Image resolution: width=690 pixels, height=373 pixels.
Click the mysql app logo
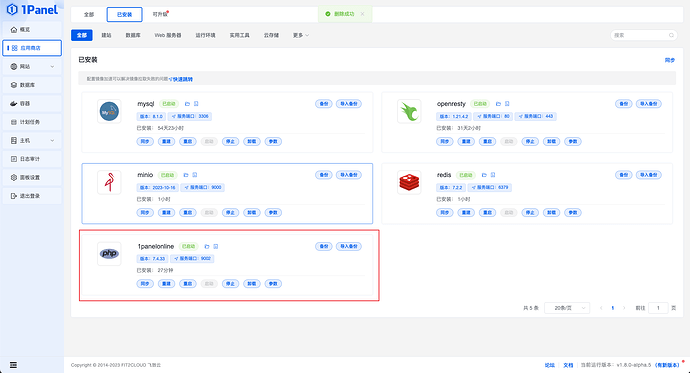[x=109, y=111]
